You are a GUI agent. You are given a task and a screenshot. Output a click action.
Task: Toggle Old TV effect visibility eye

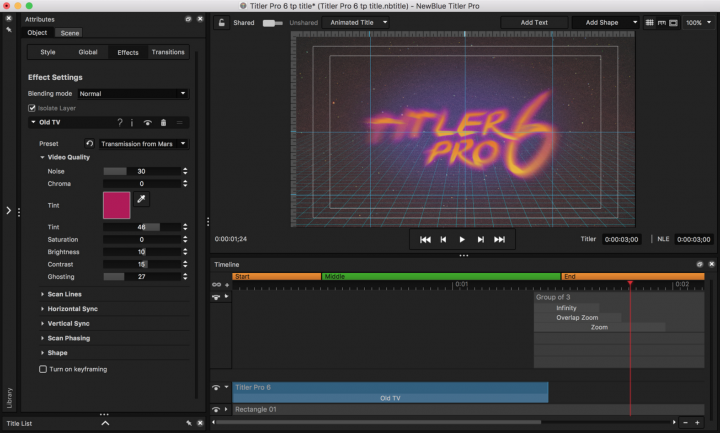coord(147,123)
